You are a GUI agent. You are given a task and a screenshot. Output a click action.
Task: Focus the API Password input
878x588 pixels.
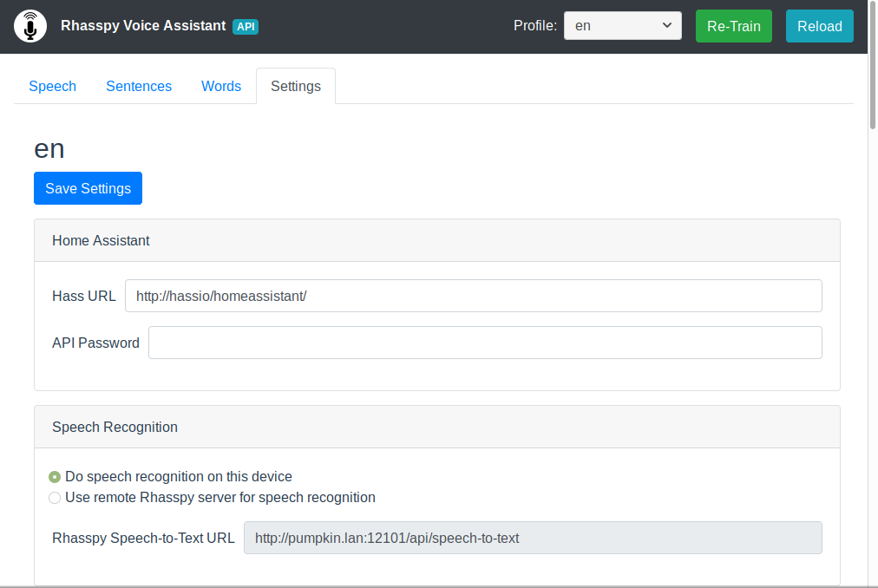484,343
